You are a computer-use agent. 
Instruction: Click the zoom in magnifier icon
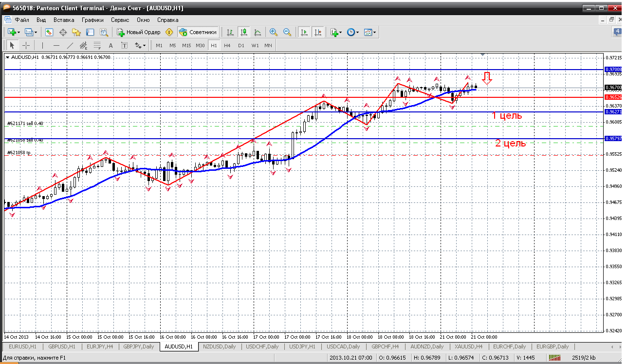click(x=274, y=32)
